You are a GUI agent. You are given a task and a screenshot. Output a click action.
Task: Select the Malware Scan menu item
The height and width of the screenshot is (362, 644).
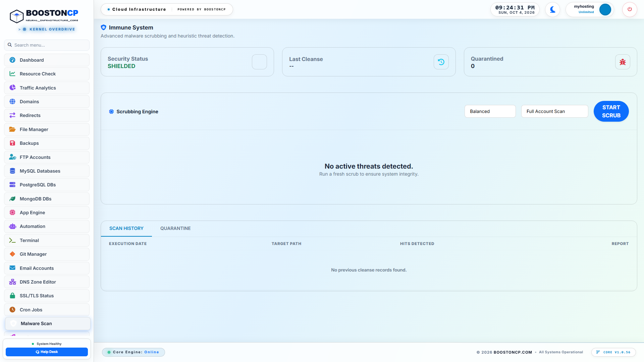48,323
